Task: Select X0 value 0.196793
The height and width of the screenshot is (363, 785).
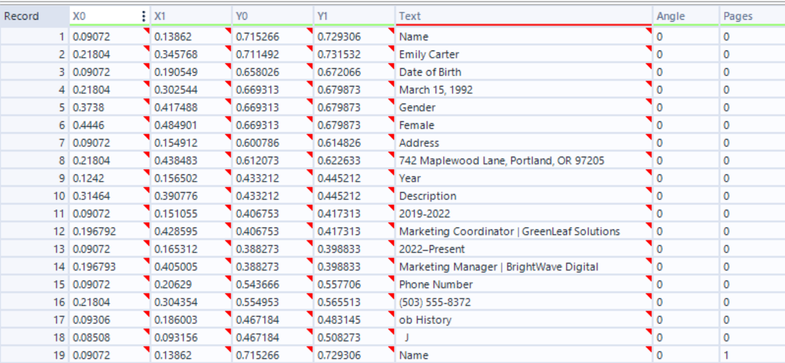Action: click(x=110, y=267)
